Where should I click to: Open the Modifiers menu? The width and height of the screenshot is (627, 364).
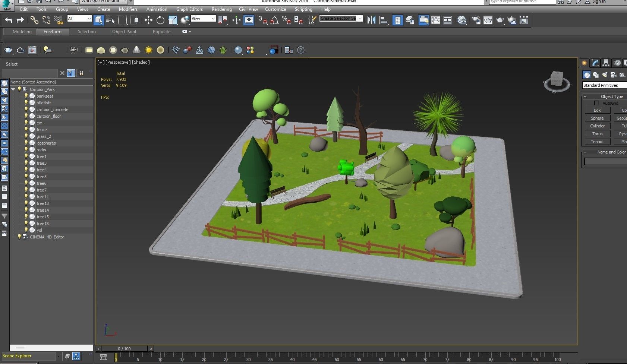(128, 9)
